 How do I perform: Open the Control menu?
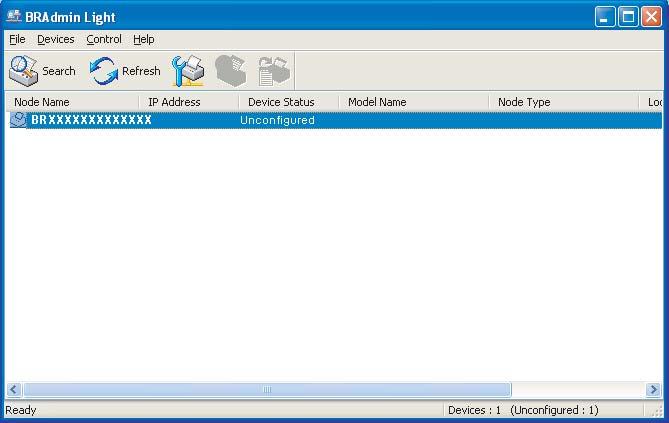104,39
